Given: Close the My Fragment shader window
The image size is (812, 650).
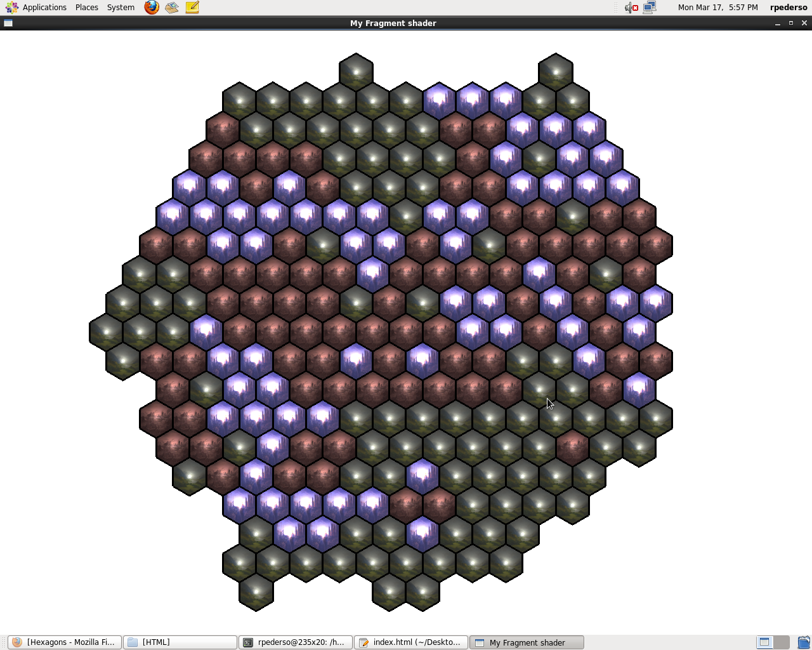Looking at the screenshot, I should 804,23.
